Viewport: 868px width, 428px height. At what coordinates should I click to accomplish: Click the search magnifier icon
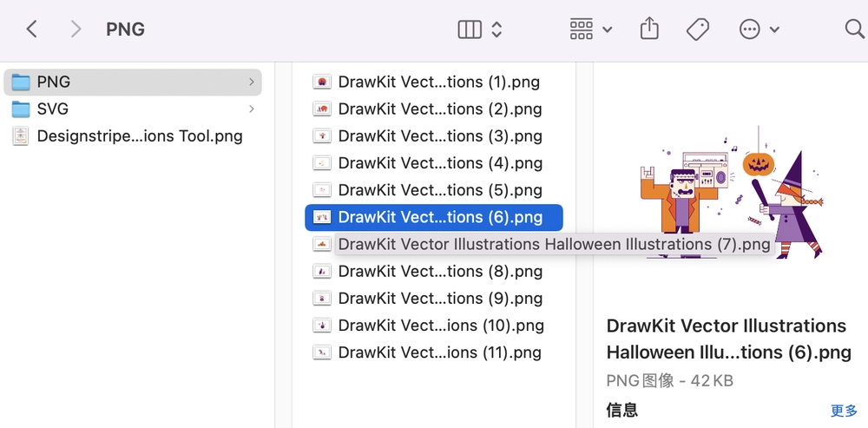(x=856, y=29)
